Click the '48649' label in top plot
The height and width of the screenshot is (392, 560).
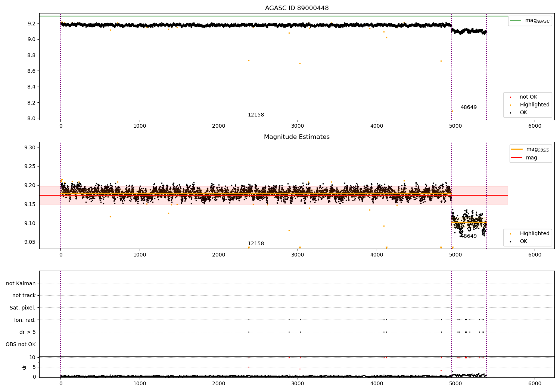coord(469,108)
